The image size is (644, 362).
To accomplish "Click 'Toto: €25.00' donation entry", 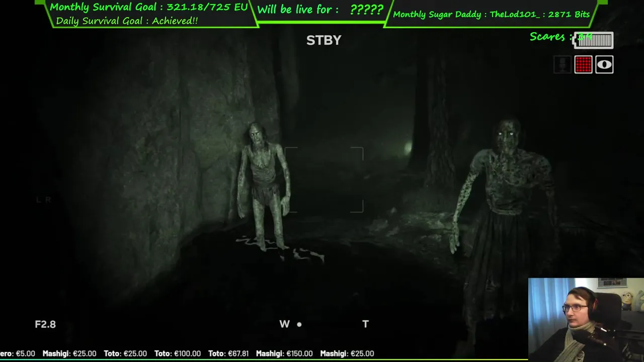I will pyautogui.click(x=125, y=353).
